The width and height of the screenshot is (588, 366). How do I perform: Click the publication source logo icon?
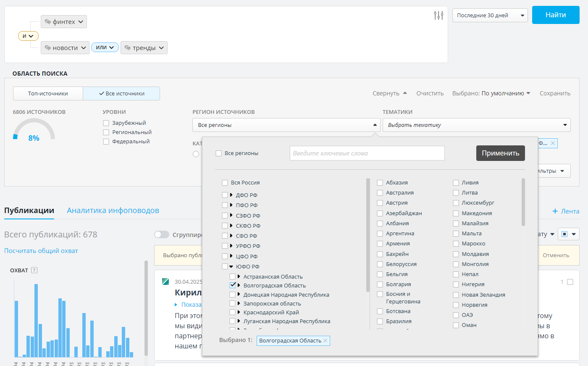click(165, 282)
